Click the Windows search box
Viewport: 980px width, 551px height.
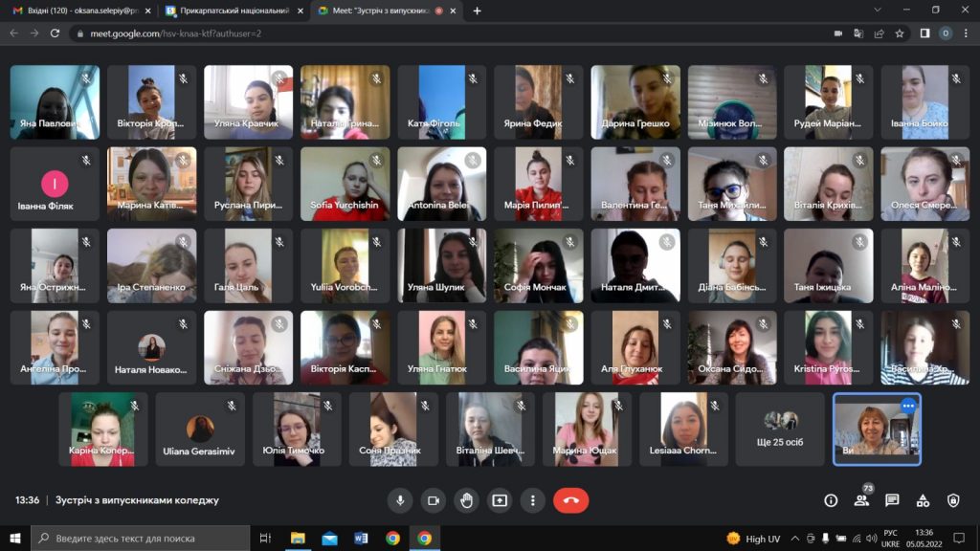click(141, 539)
